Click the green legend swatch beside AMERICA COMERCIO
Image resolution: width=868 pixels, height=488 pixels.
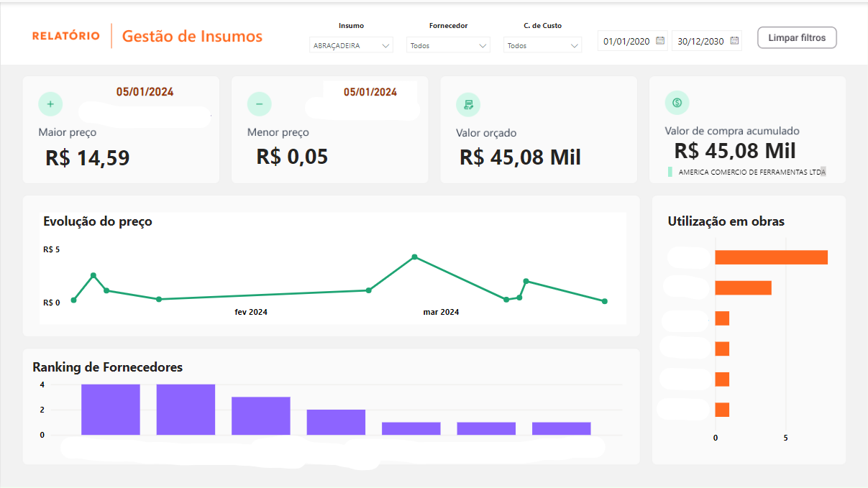pos(670,172)
